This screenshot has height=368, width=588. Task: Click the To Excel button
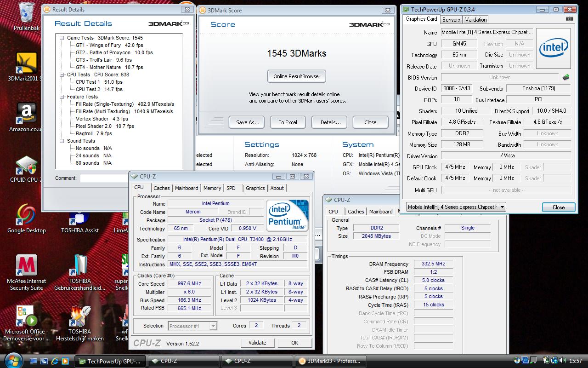pyautogui.click(x=288, y=122)
